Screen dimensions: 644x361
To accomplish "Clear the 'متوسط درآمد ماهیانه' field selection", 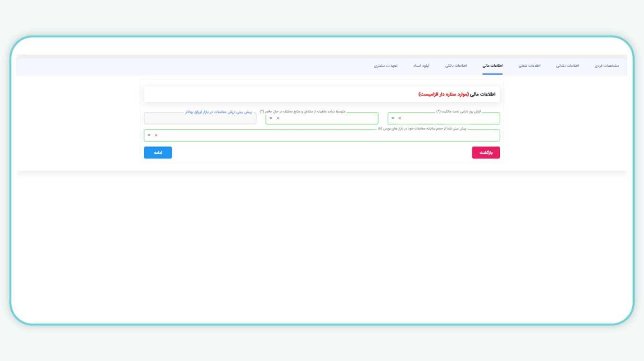I will coord(278,118).
